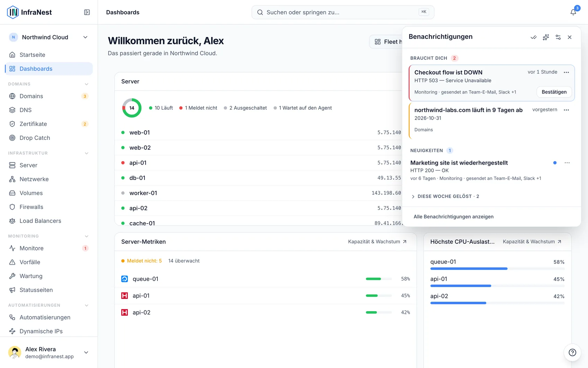Open notification settings sliders icon
The image size is (588, 368).
(x=558, y=37)
